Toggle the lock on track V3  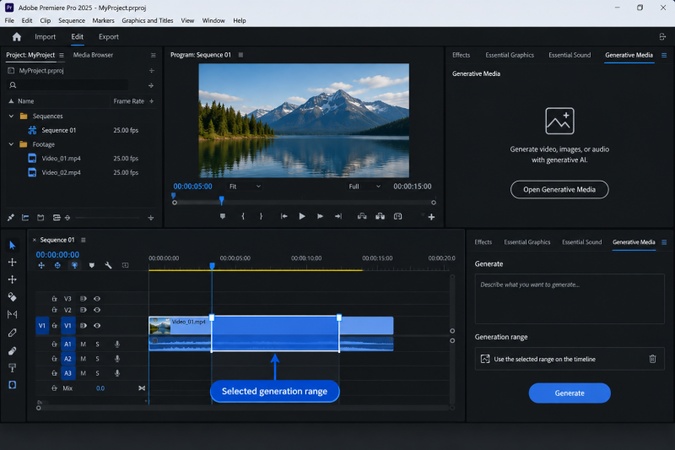coord(54,298)
